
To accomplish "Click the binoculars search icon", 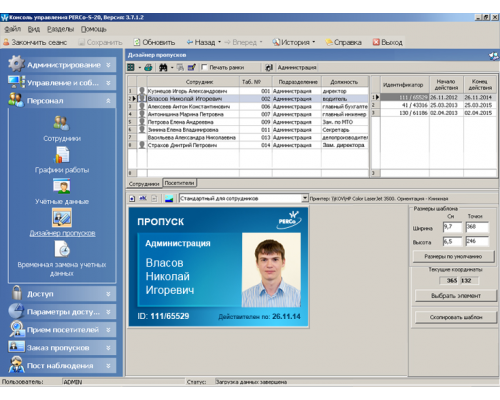I will coord(163,68).
